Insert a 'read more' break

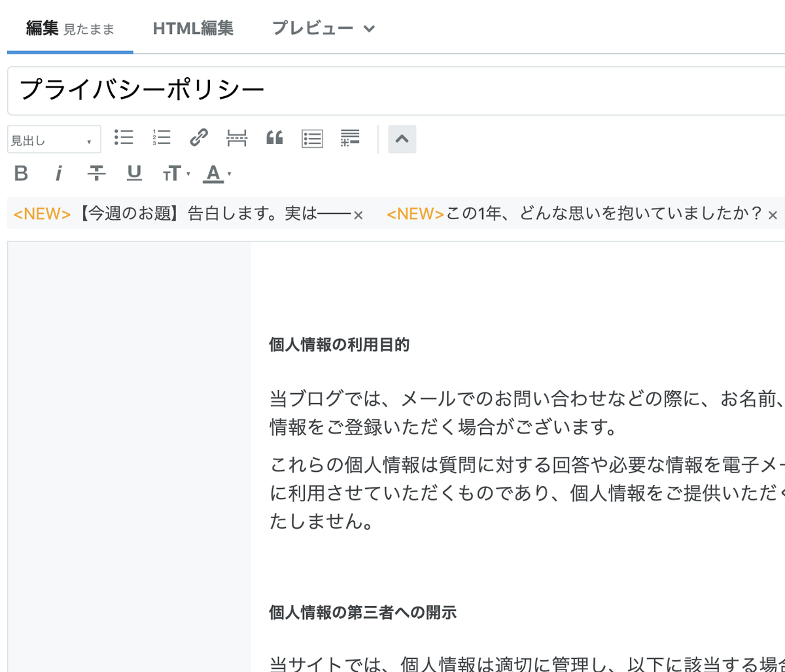[x=350, y=138]
